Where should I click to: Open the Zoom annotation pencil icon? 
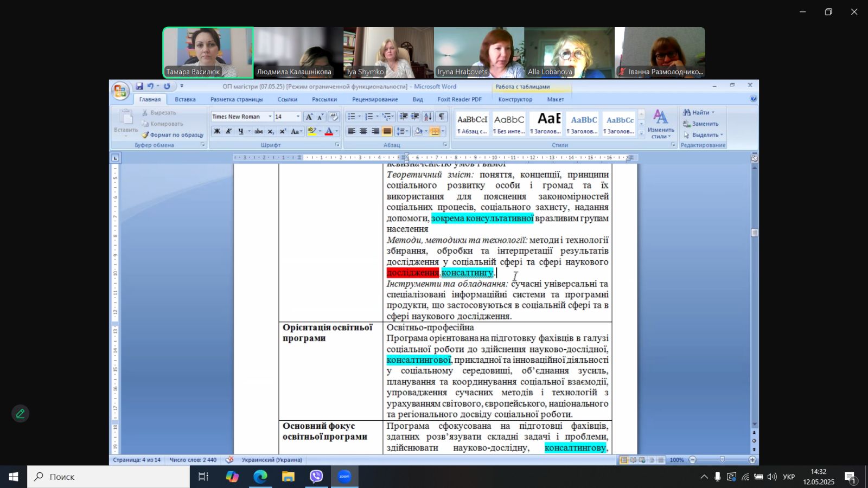coord(20,414)
